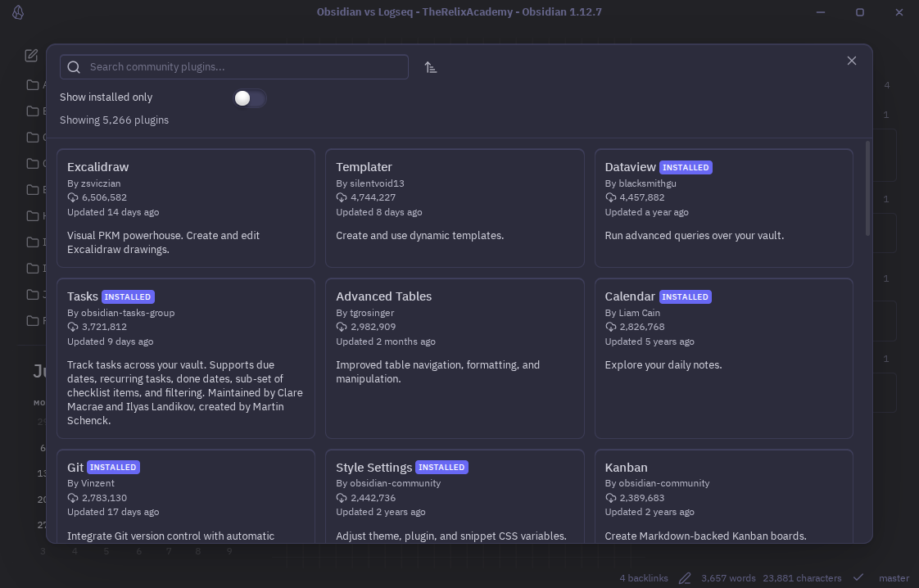Viewport: 919px width, 588px height.
Task: Click author name By zsviczian
Action: pos(93,183)
